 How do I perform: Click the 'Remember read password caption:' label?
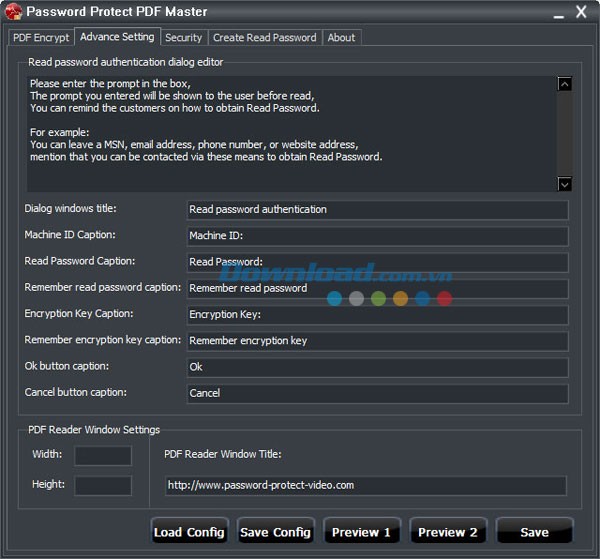(103, 287)
